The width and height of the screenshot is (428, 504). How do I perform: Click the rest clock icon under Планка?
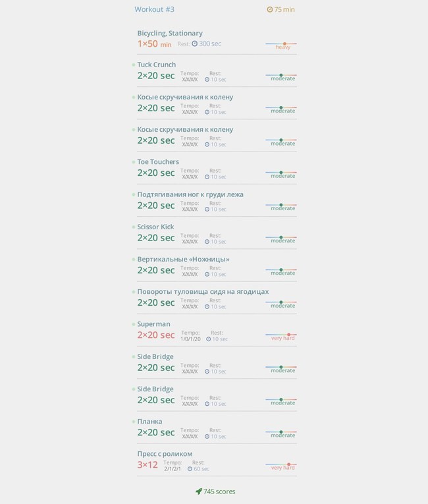[207, 437]
